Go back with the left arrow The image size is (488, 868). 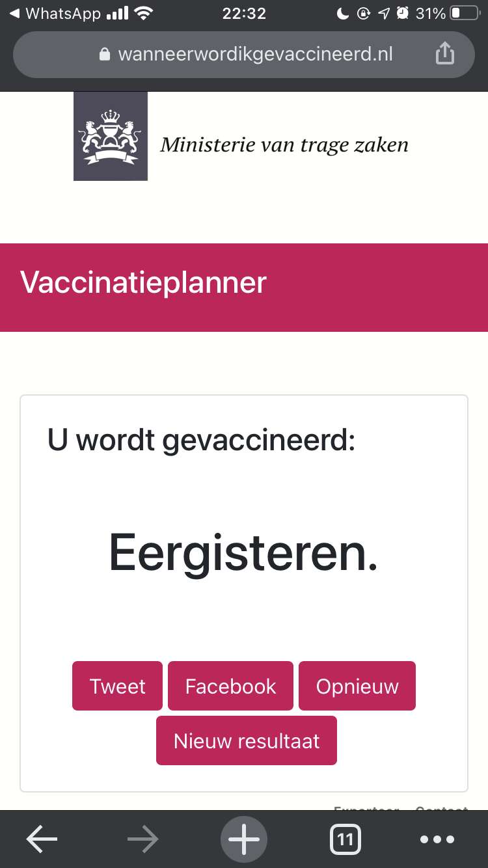coord(42,840)
